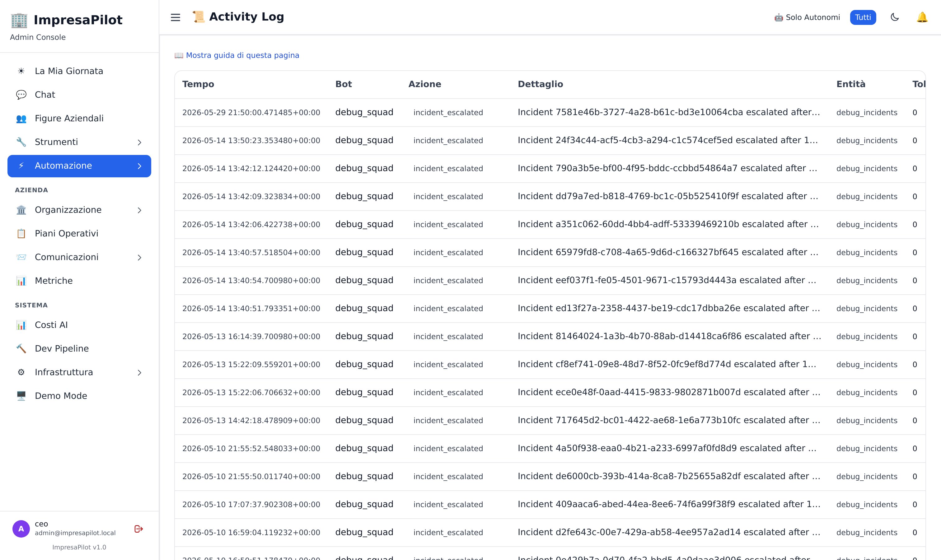Click the sun icon beside La Mia Giornata

[21, 71]
